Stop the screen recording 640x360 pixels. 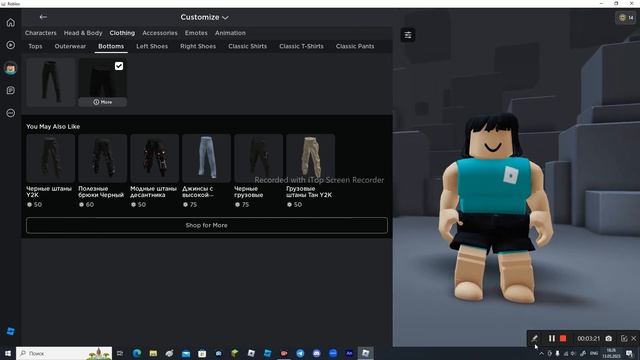(563, 338)
